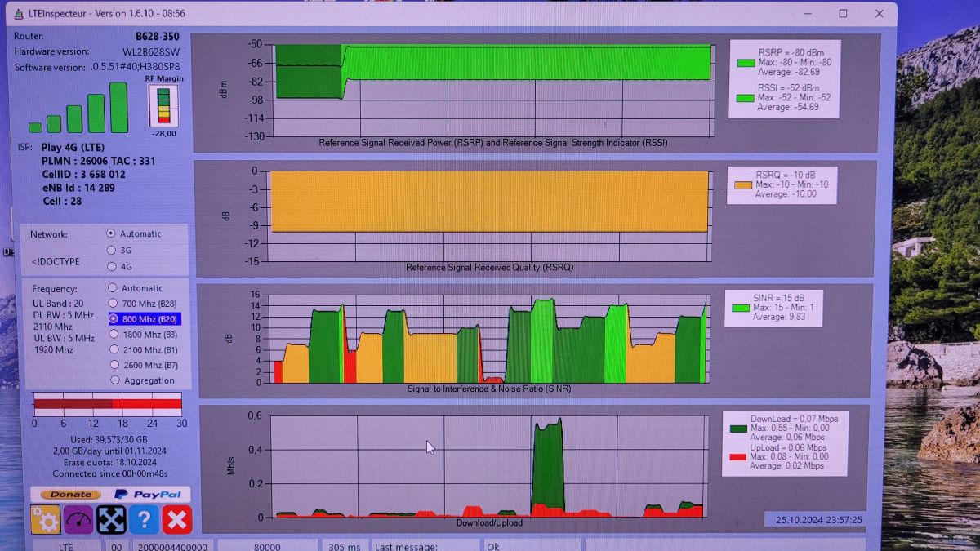
Task: Select 2600 Mhz (B7) band
Action: pos(115,365)
